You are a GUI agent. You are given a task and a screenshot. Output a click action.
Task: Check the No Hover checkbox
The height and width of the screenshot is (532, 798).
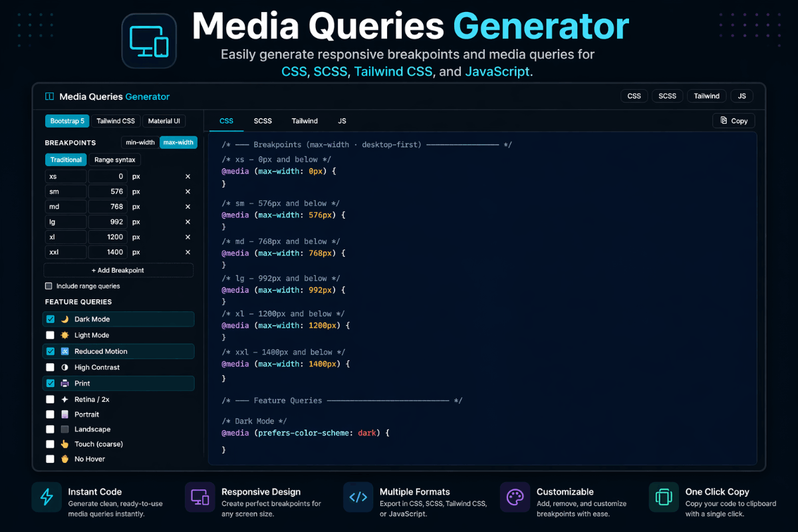point(50,459)
